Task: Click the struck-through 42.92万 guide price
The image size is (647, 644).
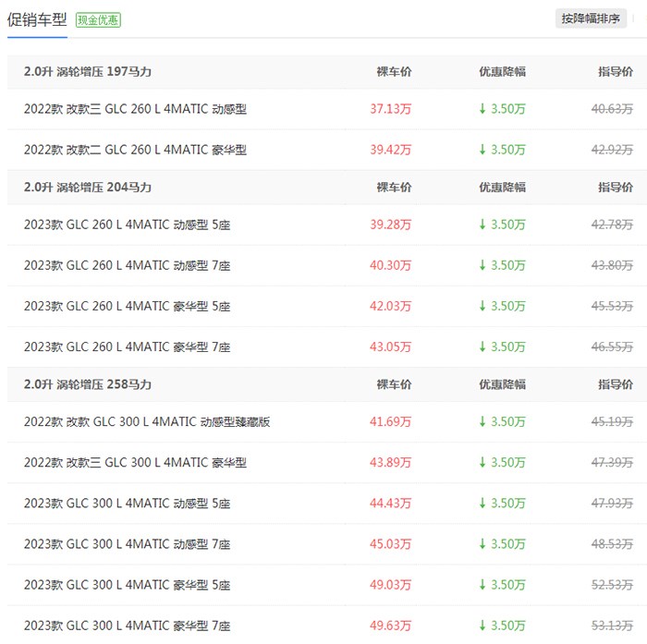Action: click(612, 150)
